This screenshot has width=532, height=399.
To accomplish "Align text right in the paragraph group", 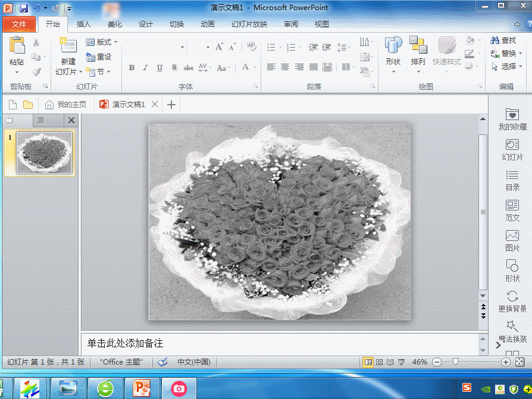I will pyautogui.click(x=299, y=67).
